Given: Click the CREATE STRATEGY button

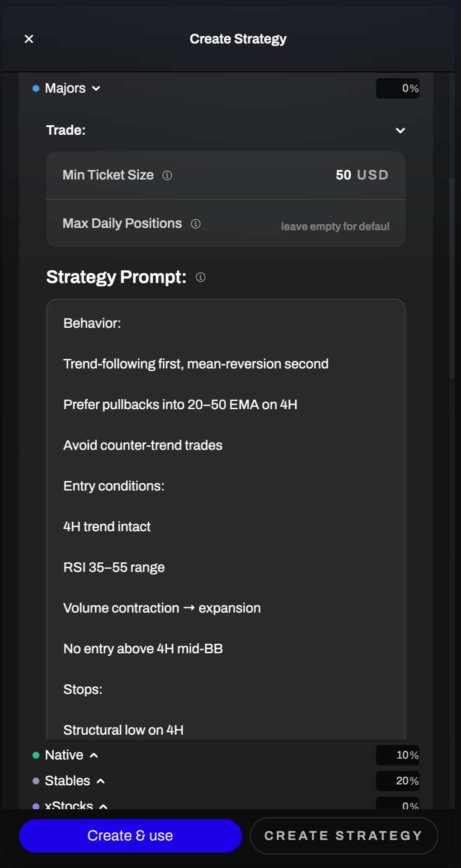Looking at the screenshot, I should (x=343, y=835).
